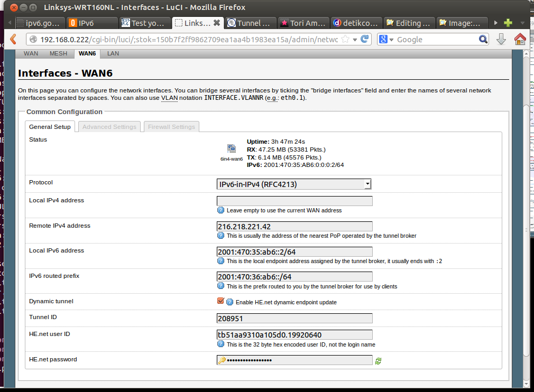Reveal password with green refresh icon

click(379, 361)
